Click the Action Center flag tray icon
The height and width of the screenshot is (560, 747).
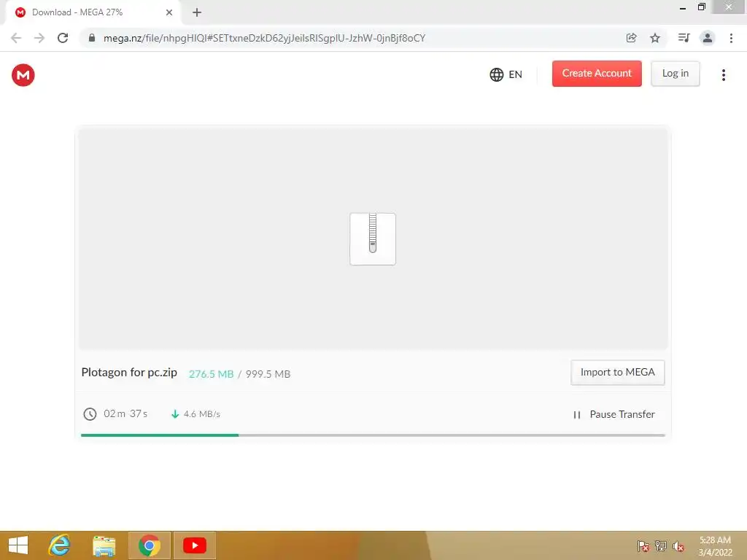pos(643,546)
